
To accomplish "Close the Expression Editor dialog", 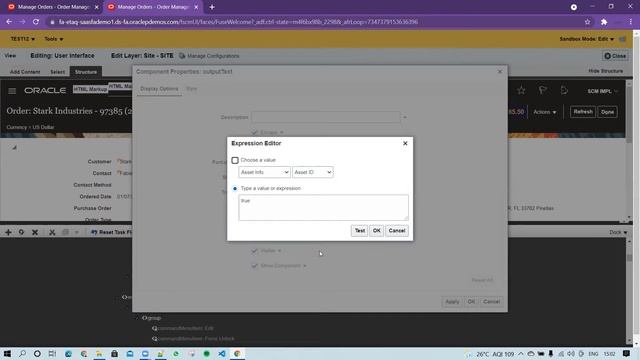I will (405, 143).
